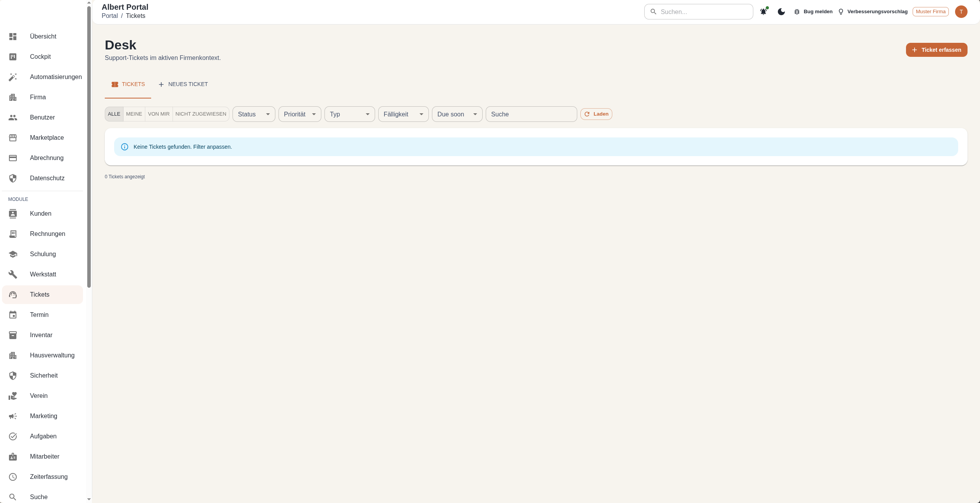The height and width of the screenshot is (503, 980).
Task: Click the Datenschutz shield icon
Action: [x=13, y=178]
